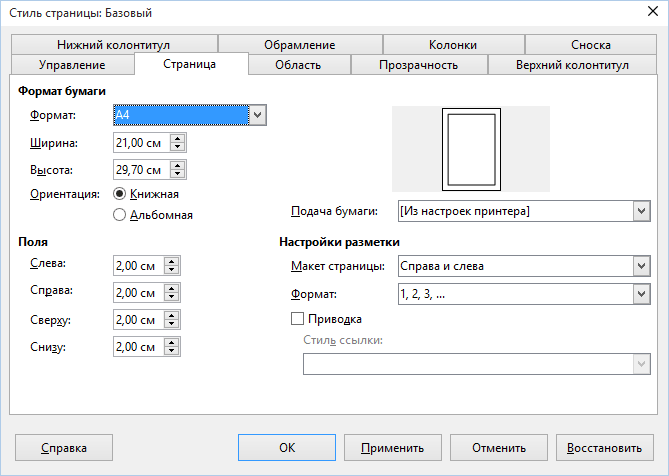
Task: Select Альбомная landscape orientation
Action: tap(120, 214)
